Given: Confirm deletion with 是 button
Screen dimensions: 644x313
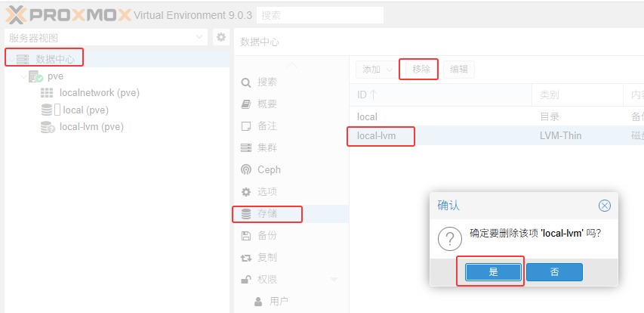Looking at the screenshot, I should click(x=493, y=272).
